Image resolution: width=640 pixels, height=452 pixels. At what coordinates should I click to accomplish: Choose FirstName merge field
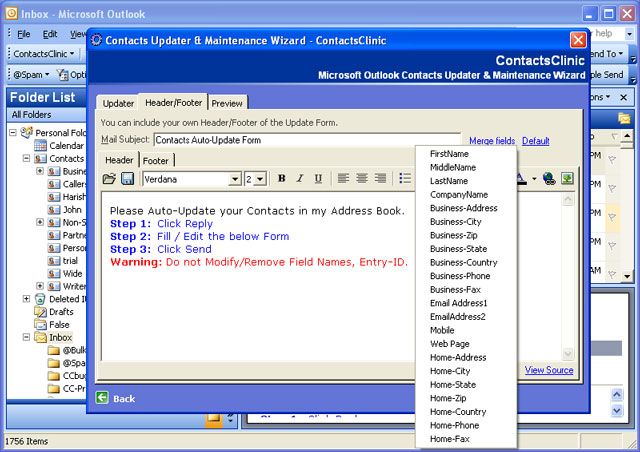click(449, 154)
